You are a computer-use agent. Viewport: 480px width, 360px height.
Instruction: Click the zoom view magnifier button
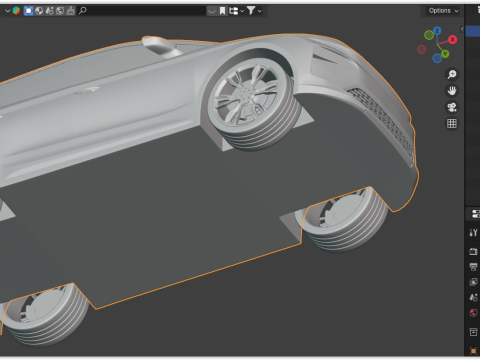pos(452,74)
